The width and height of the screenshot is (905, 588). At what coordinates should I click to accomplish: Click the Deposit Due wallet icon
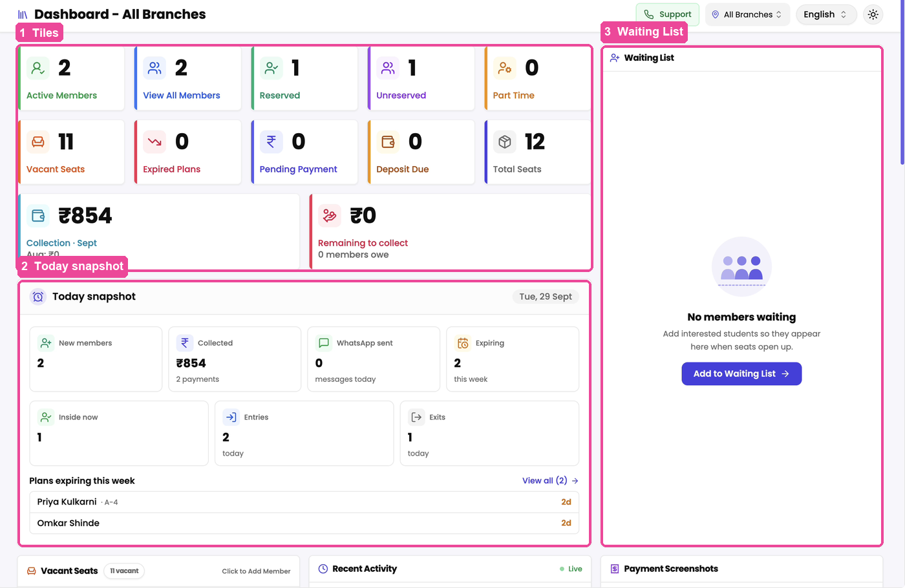tap(388, 142)
